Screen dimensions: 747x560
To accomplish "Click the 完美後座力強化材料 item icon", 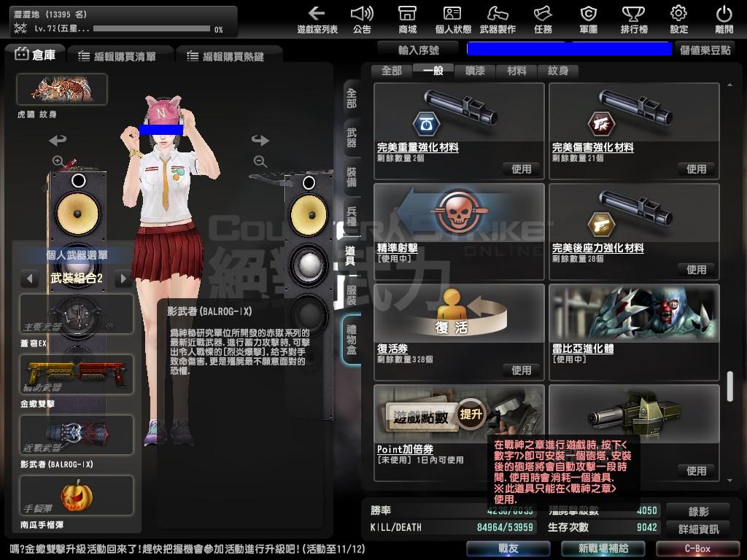I will (x=634, y=214).
